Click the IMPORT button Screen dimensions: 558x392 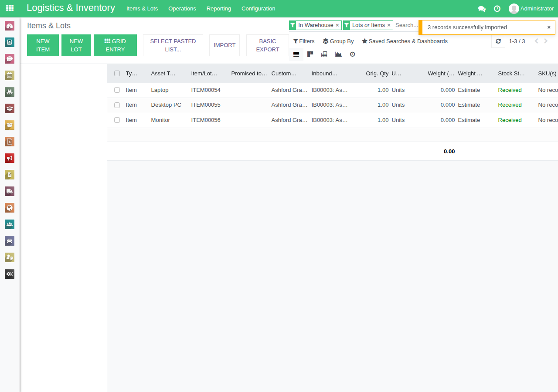(x=225, y=45)
